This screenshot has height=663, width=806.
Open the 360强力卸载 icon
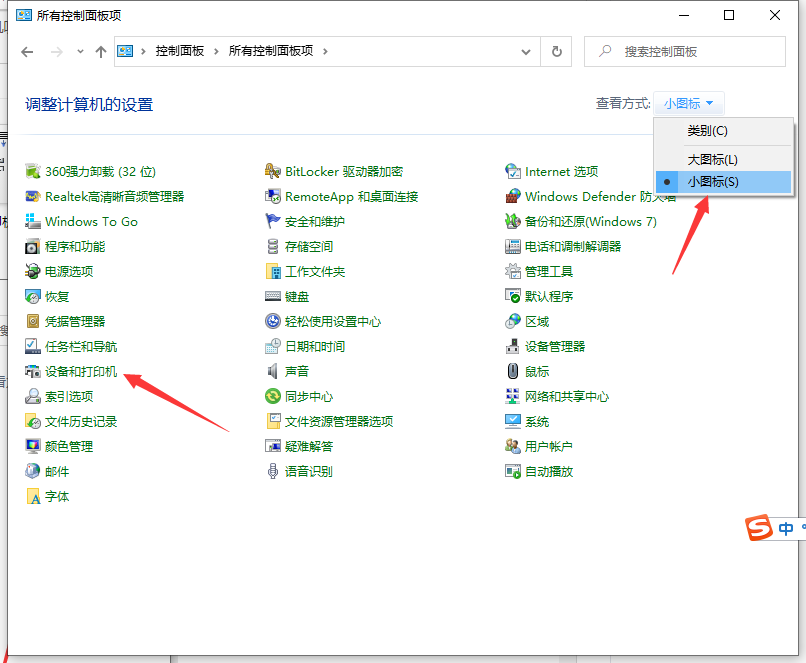[33, 172]
